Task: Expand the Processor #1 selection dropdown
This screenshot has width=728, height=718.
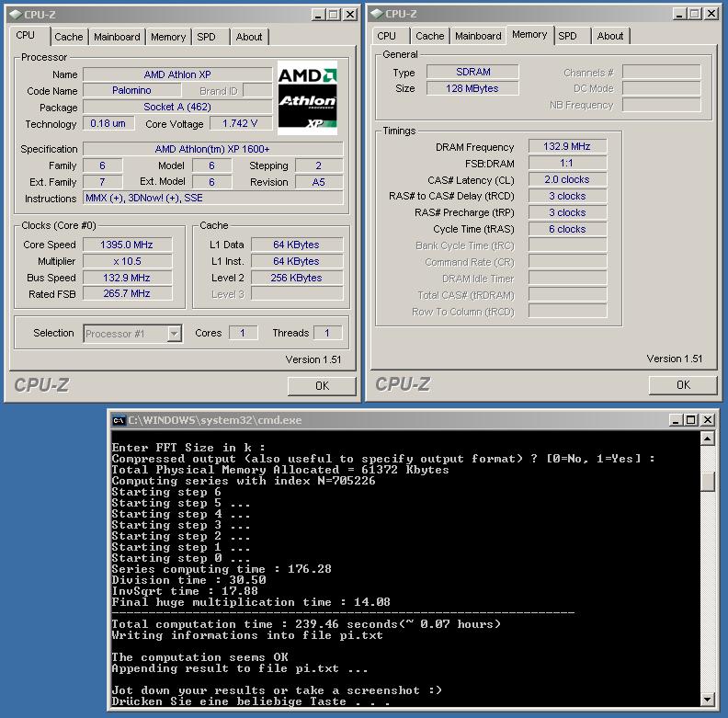Action: pyautogui.click(x=174, y=334)
